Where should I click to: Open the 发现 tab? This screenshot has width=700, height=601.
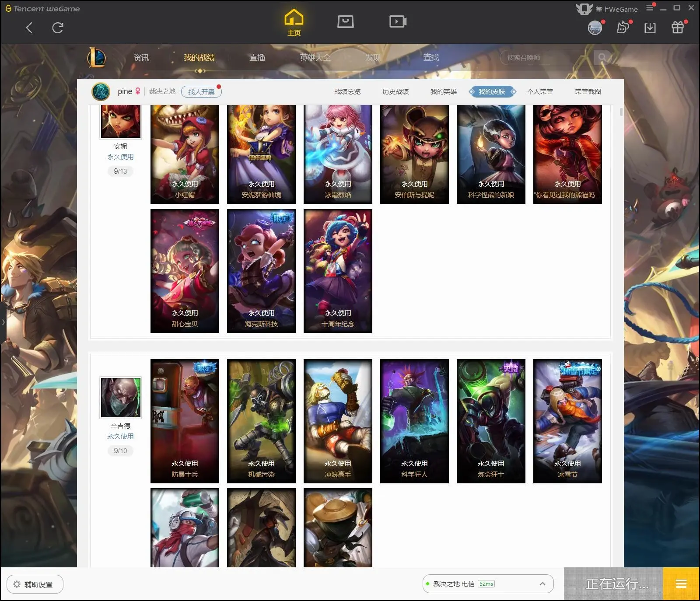tap(373, 57)
